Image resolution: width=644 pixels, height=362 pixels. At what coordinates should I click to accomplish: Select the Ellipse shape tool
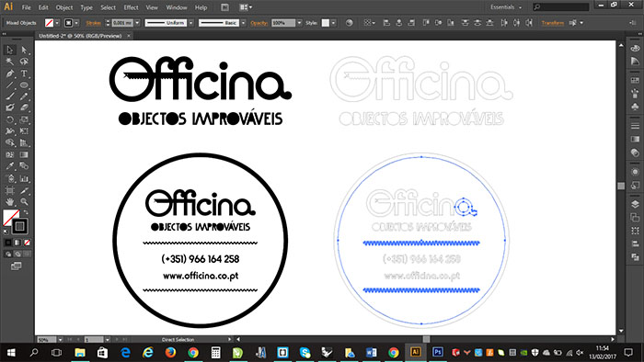pyautogui.click(x=24, y=85)
